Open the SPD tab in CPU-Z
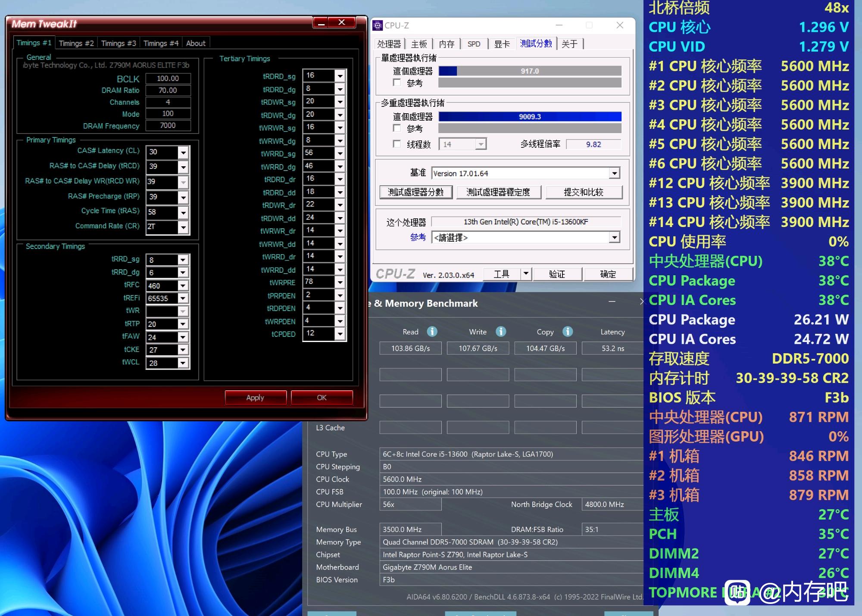The image size is (862, 616). click(474, 44)
